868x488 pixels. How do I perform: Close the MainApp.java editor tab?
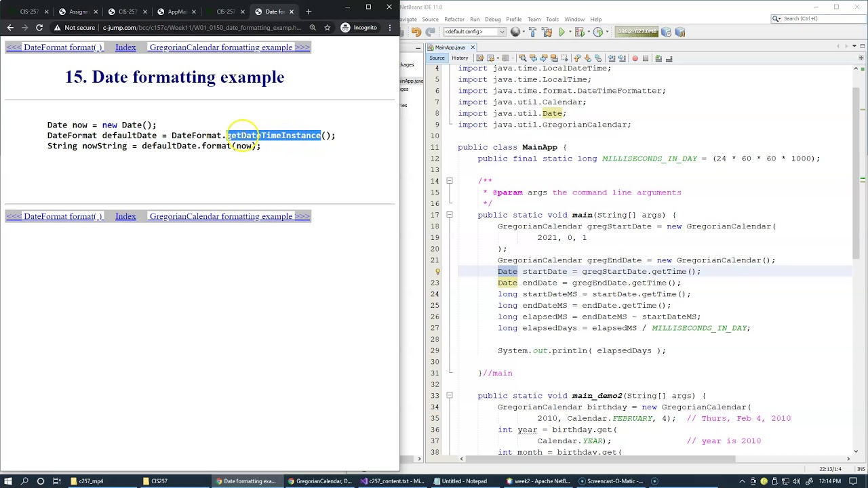pos(473,47)
